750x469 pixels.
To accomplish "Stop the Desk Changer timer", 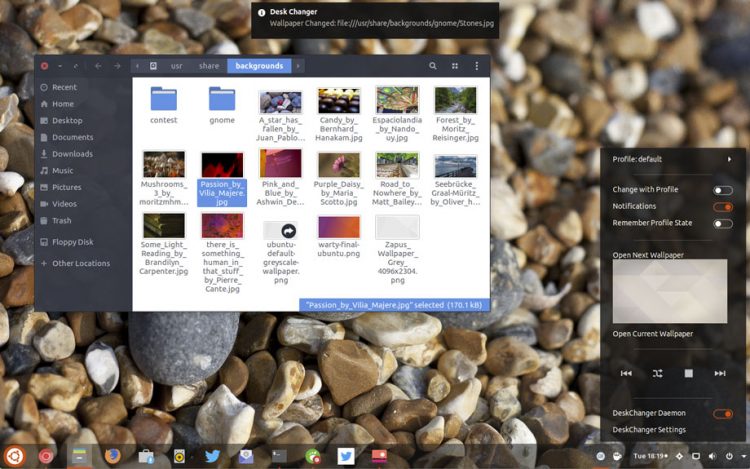I will point(688,373).
